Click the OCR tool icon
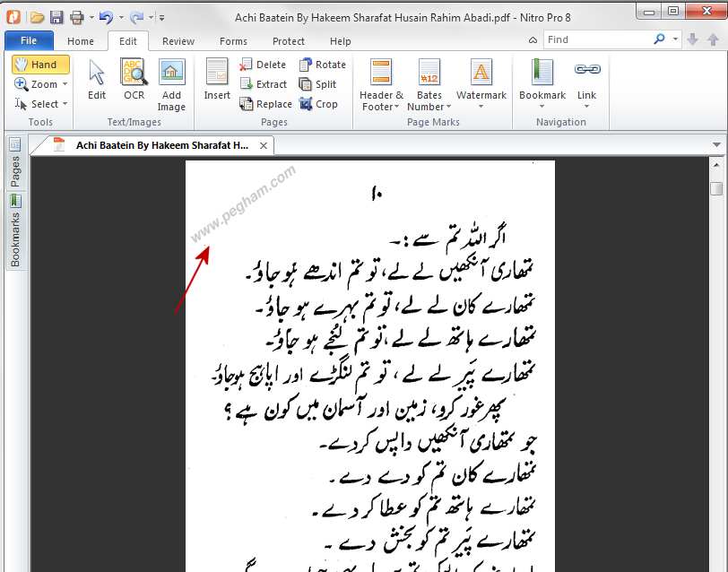The height and width of the screenshot is (572, 728). pos(134,74)
